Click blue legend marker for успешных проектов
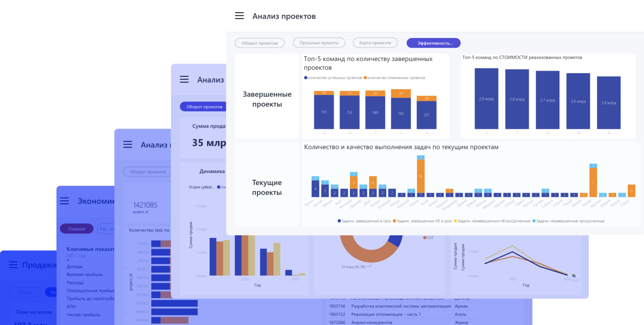This screenshot has height=325, width=644. click(306, 78)
